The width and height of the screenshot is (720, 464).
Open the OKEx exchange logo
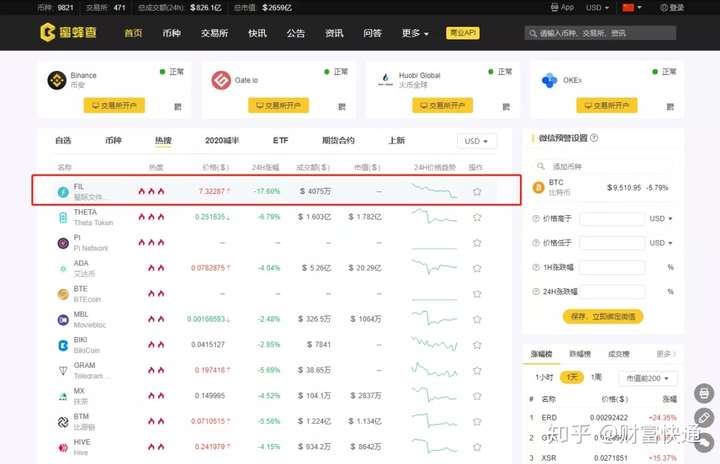549,80
